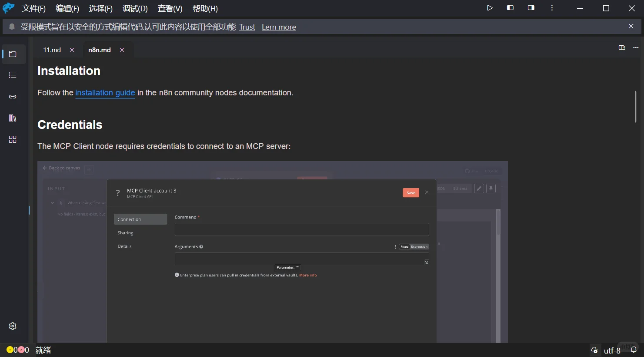Open notifications bell in status bar
The width and height of the screenshot is (644, 357).
(x=634, y=350)
